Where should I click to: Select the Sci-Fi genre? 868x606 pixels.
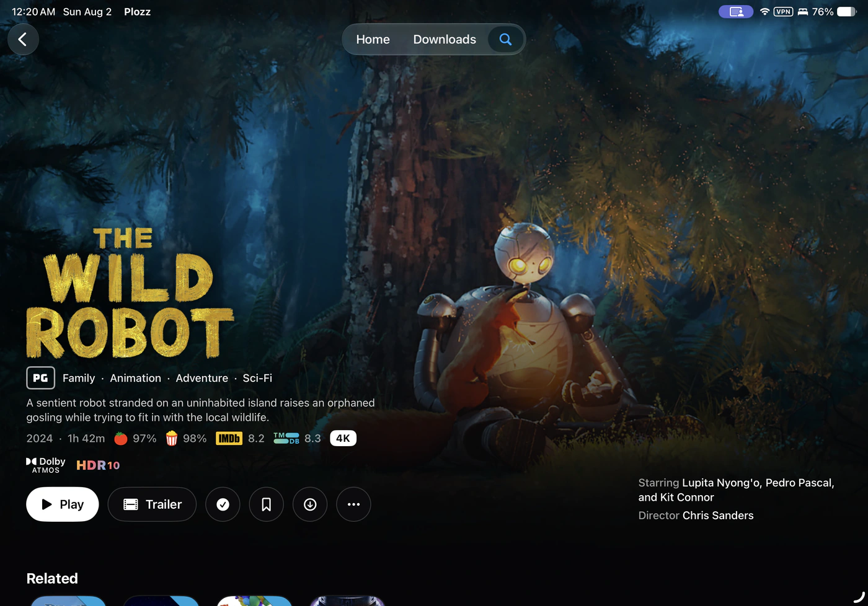[x=257, y=378]
